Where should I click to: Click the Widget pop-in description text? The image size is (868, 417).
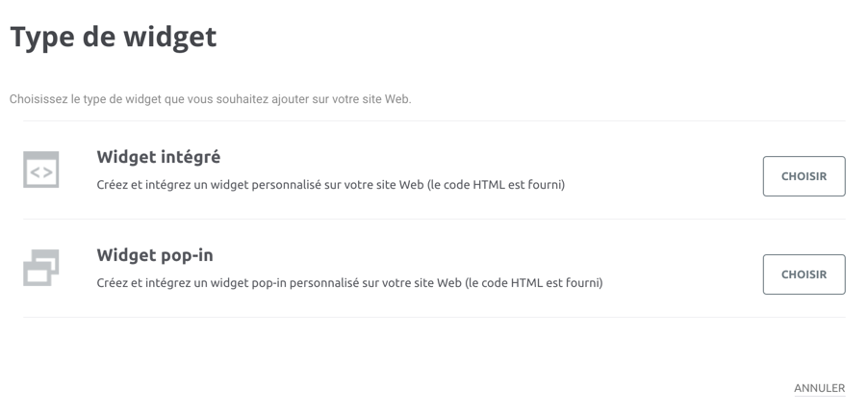point(350,283)
